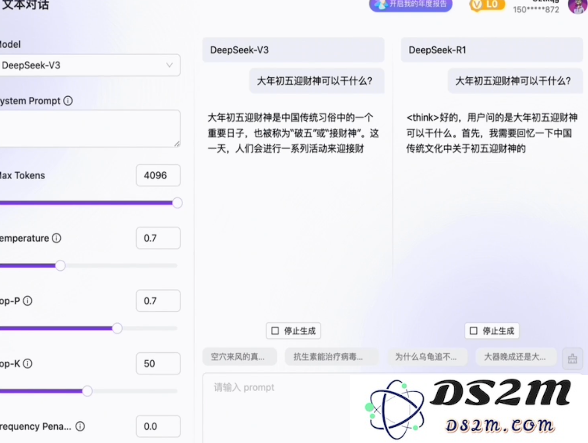Viewport: 588px width, 443px height.
Task: Open the annual report banner 开启我的年度报告
Action: tap(411, 5)
